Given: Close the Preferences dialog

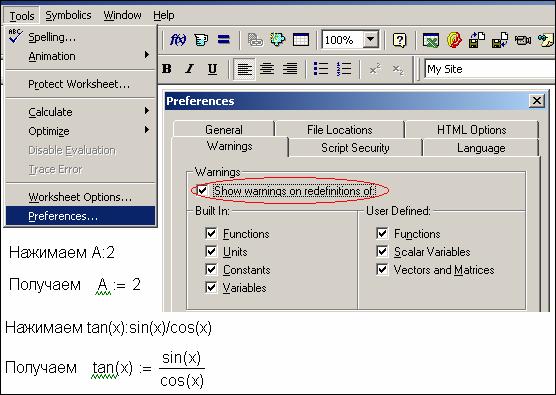Looking at the screenshot, I should [536, 101].
